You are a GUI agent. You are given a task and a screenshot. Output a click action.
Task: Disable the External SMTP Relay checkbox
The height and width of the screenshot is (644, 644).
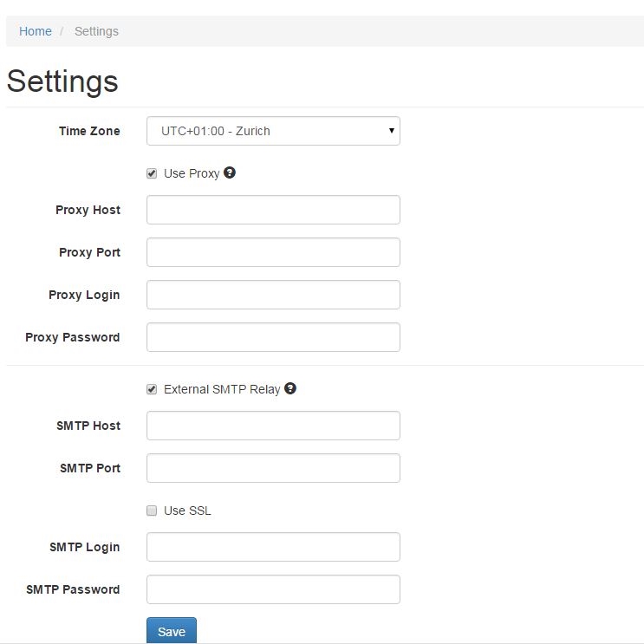click(152, 389)
